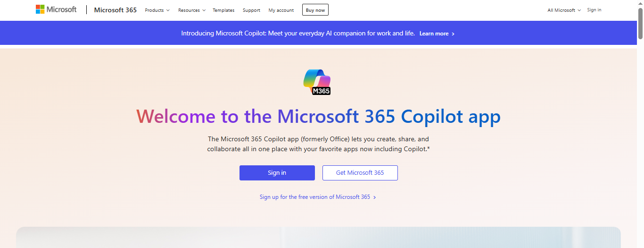Click the M365 Copilot app icon
644x248 pixels.
pyautogui.click(x=317, y=82)
